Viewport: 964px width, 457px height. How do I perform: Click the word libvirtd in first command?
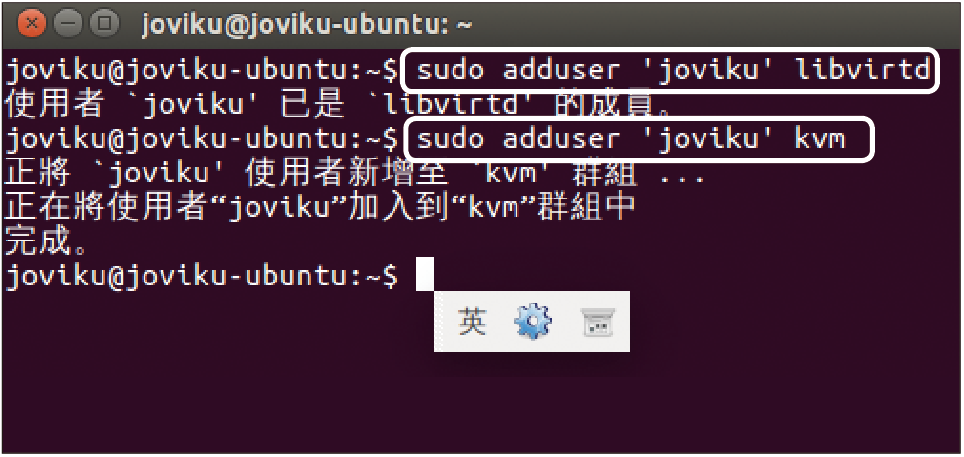[862, 70]
